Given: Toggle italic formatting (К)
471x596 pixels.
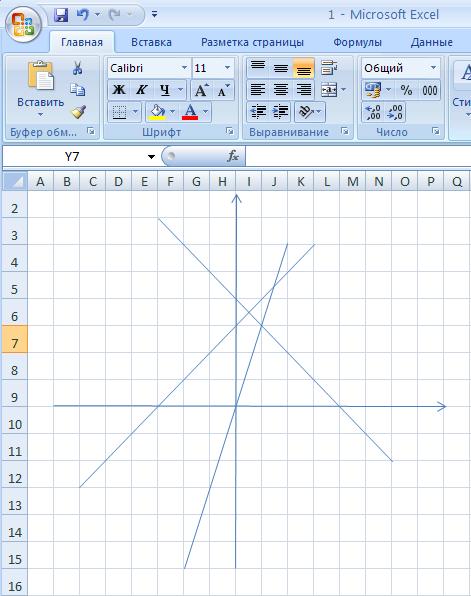Looking at the screenshot, I should pyautogui.click(x=142, y=90).
